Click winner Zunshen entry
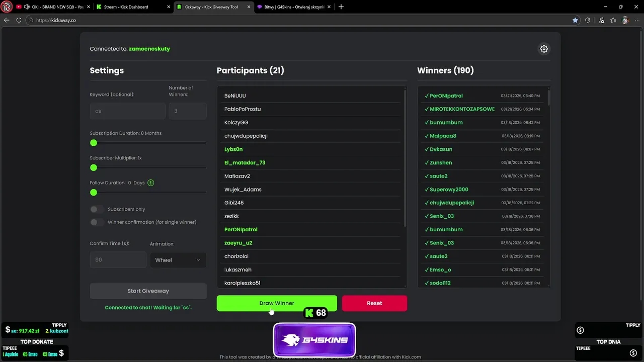Screen dimensions: 644x362 pos(482,163)
